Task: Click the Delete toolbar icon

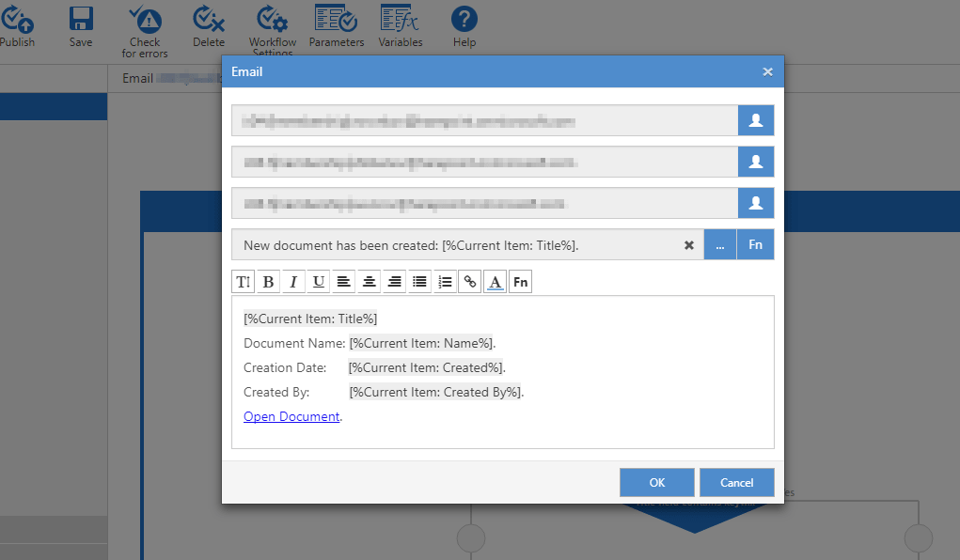Action: click(x=209, y=19)
